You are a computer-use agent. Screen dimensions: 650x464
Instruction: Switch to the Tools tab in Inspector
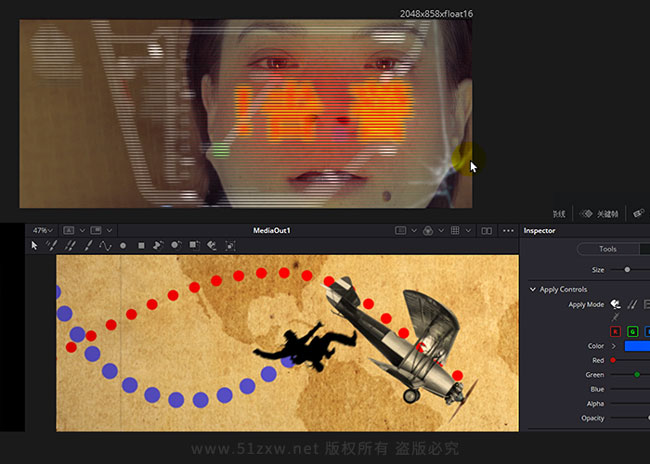click(608, 249)
